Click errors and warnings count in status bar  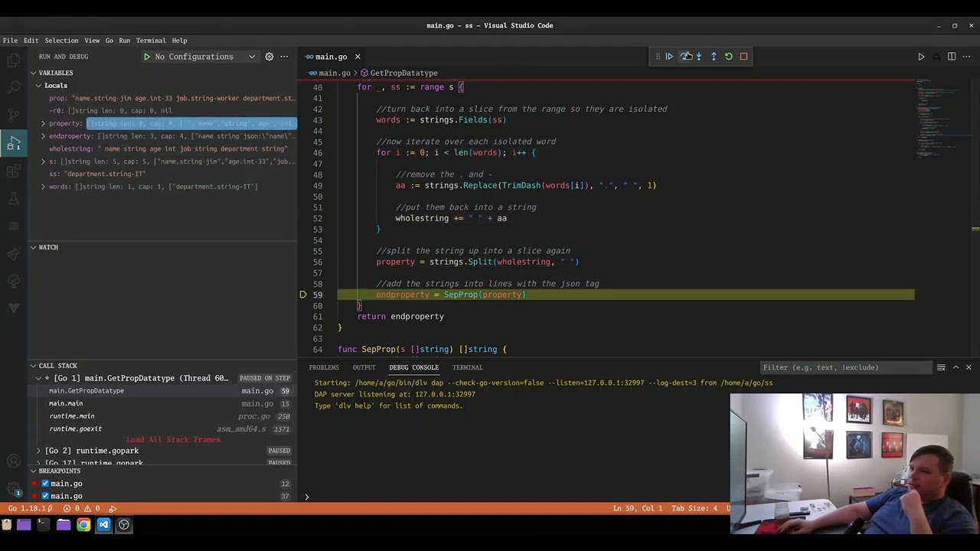80,508
